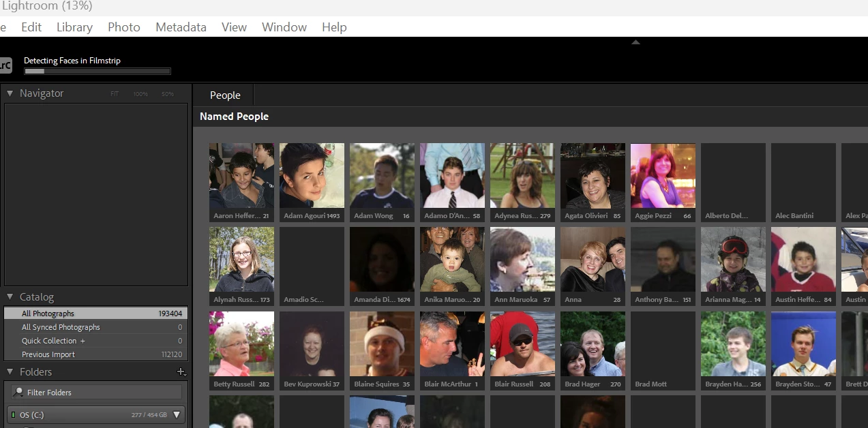Select Alynah Russ... person thumbnail
868x428 pixels.
[241, 259]
